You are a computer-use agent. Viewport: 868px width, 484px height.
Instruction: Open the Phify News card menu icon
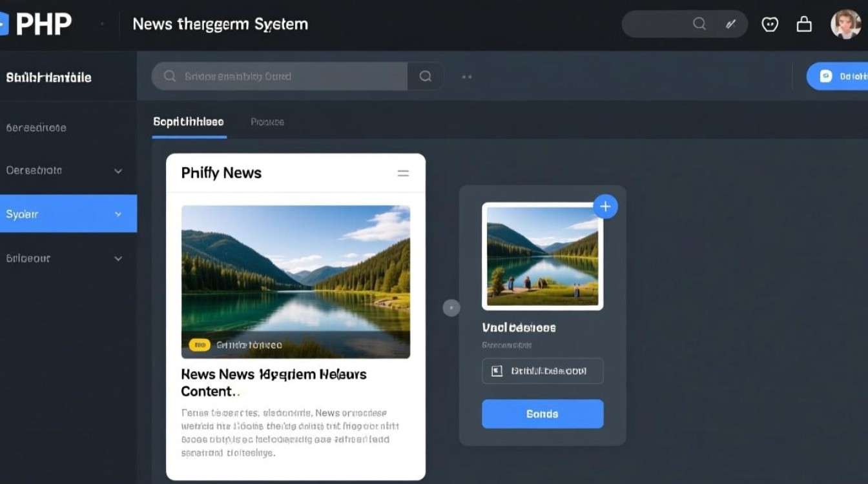[x=403, y=173]
